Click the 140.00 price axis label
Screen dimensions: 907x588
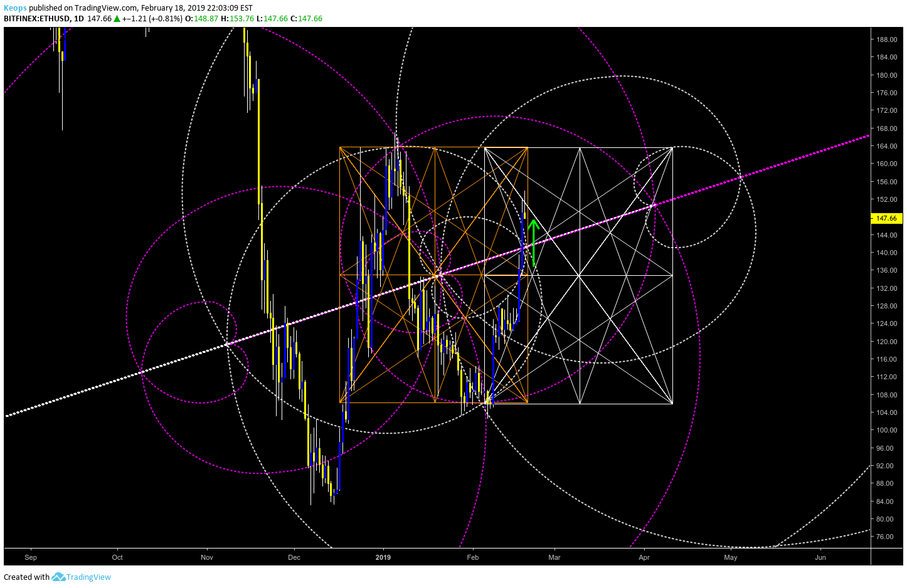coord(886,253)
